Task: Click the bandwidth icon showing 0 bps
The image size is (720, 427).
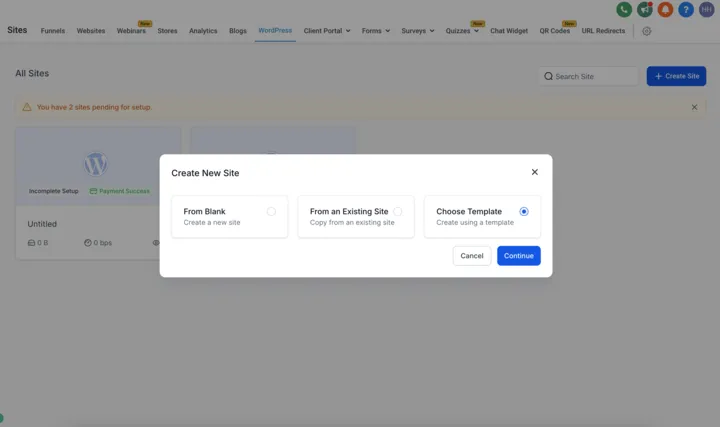Action: (x=88, y=243)
